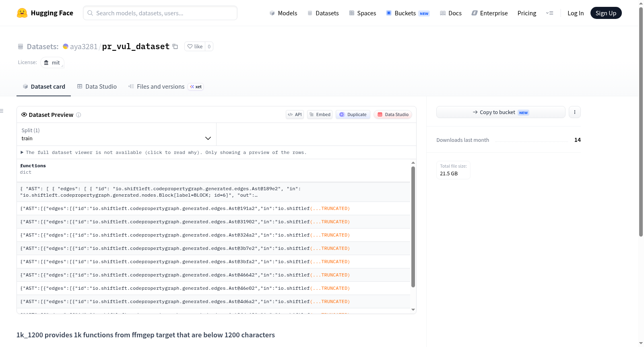Viewport: 644px width, 347px height.
Task: Click the NEW badge next to Buckets
Action: 424,13
